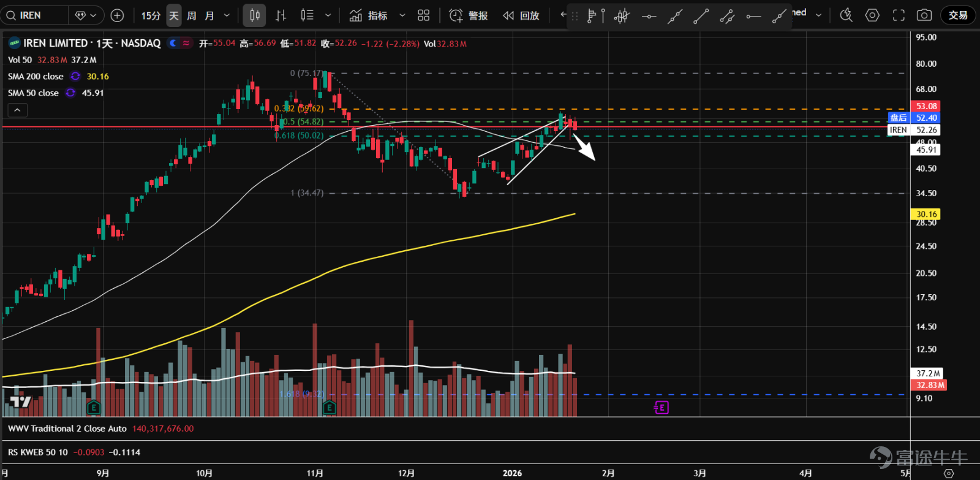Click the upcoming purple earnings marker
This screenshot has height=480, width=980.
pos(661,408)
